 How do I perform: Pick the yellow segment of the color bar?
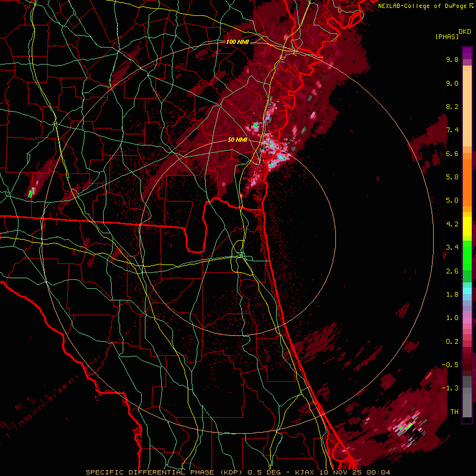pos(467,226)
